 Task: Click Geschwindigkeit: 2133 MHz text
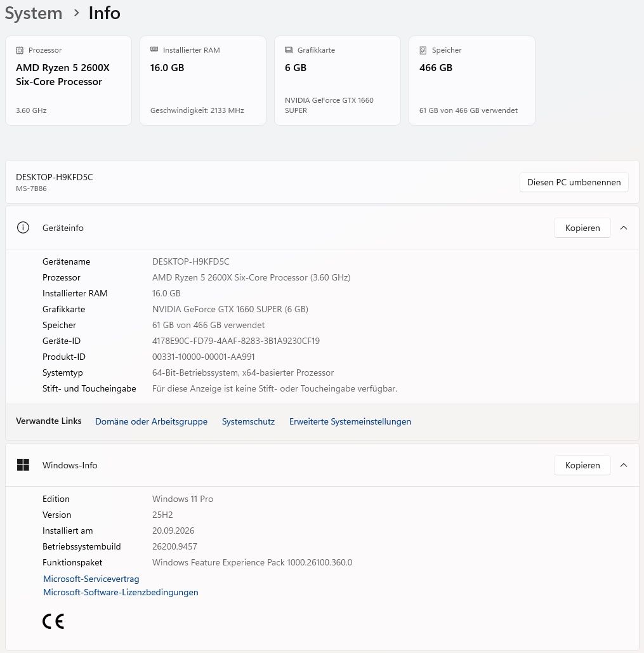click(197, 110)
